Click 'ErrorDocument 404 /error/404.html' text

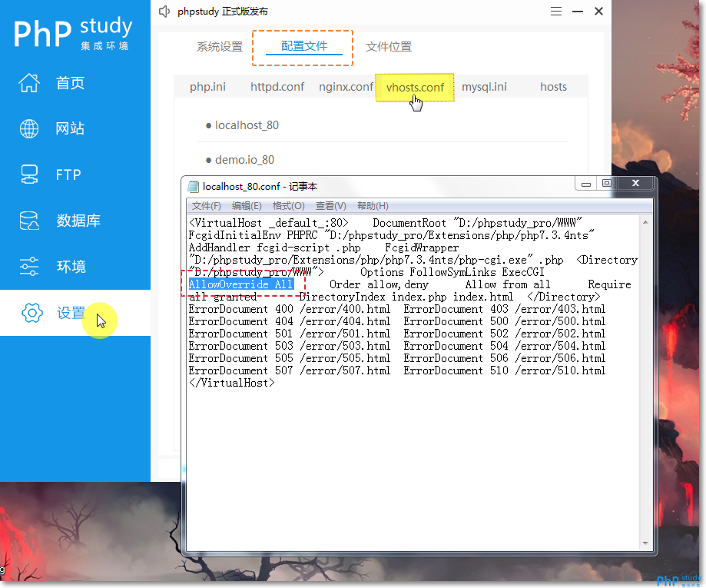[x=290, y=321]
